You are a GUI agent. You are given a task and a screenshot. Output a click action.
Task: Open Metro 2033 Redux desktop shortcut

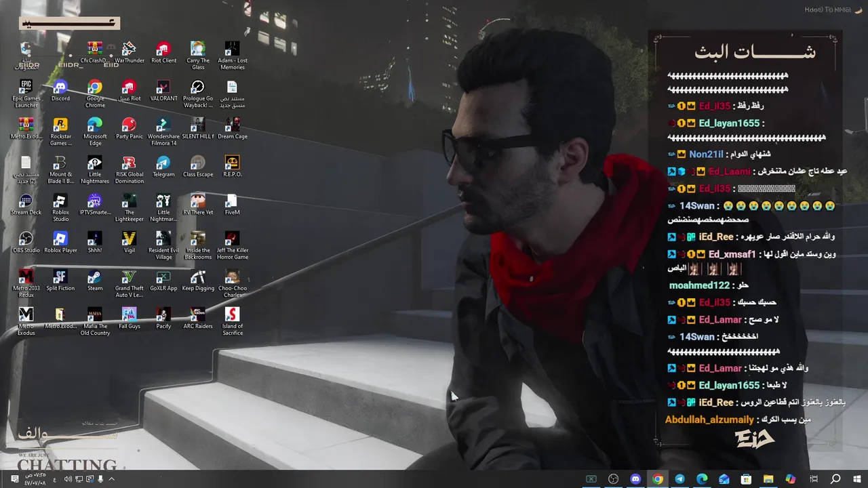pos(26,284)
